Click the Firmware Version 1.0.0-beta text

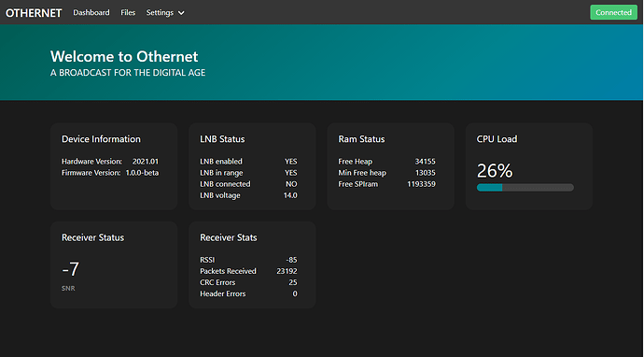coord(142,173)
